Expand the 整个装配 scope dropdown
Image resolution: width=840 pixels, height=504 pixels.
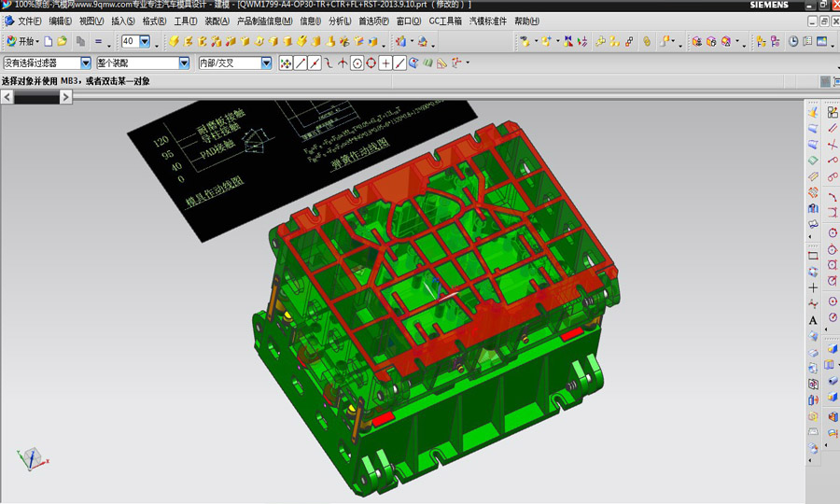point(184,63)
